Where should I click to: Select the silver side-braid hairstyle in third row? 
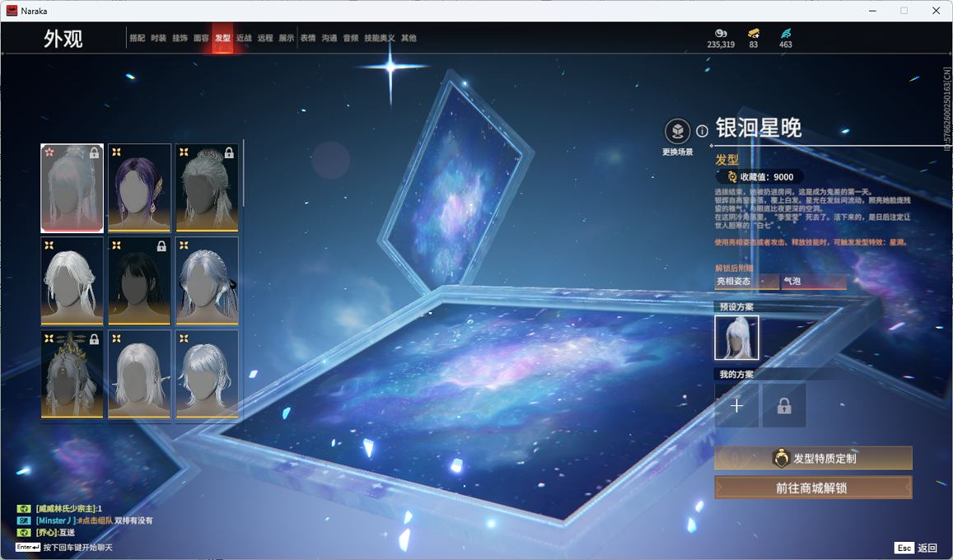point(207,375)
